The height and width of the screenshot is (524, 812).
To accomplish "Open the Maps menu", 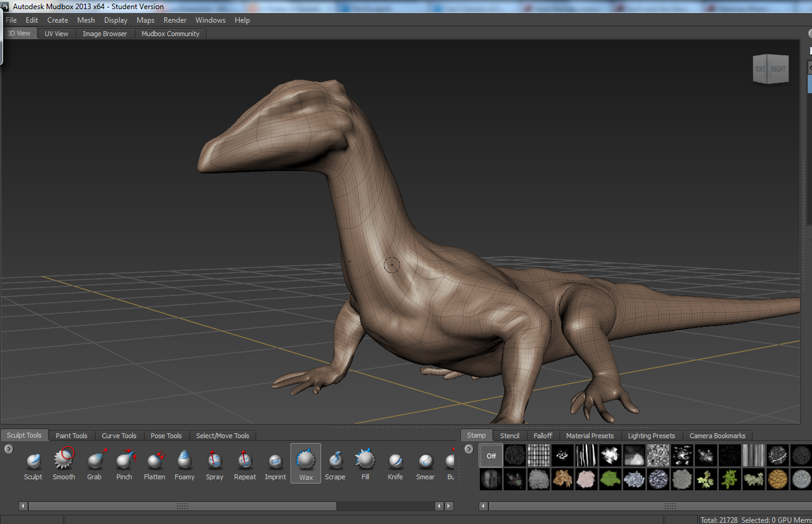I will point(145,20).
